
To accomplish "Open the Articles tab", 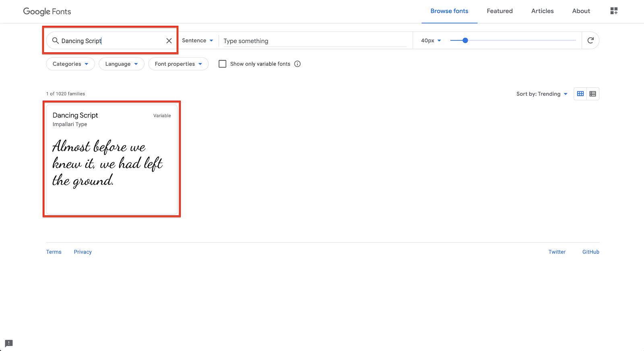I will click(x=542, y=11).
